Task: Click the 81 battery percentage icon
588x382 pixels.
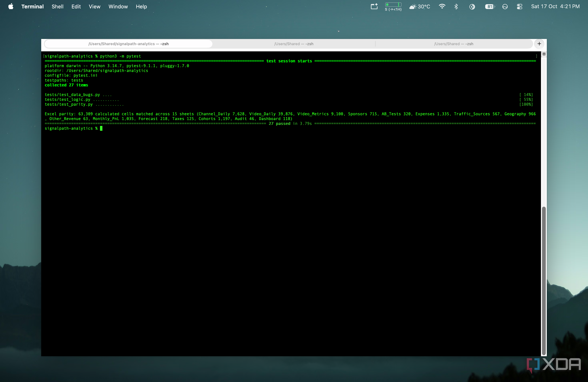Action: click(490, 7)
